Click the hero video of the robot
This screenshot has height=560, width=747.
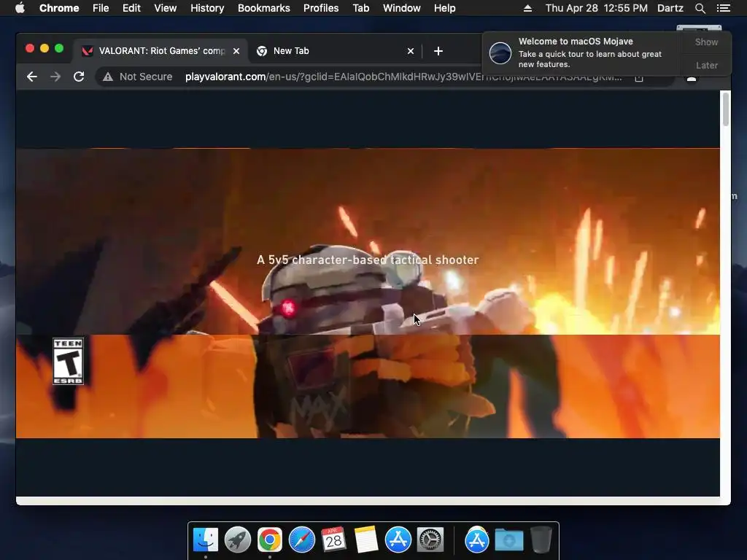[x=368, y=293]
